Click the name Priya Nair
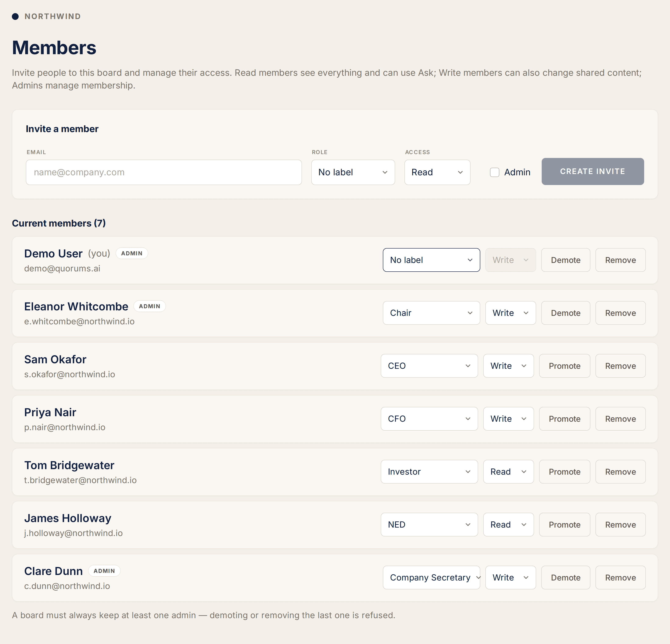The height and width of the screenshot is (644, 670). coord(50,413)
